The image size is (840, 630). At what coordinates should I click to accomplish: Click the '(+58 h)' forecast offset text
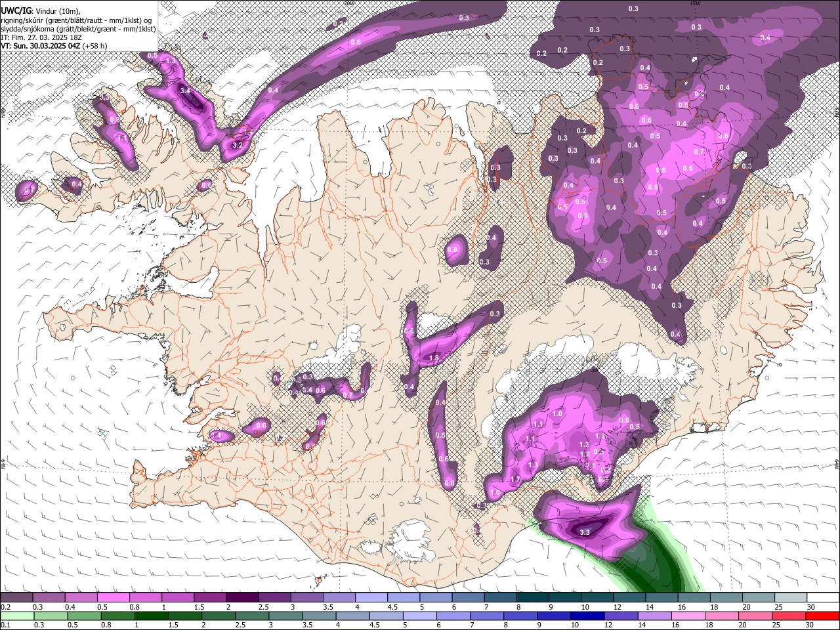(94, 46)
